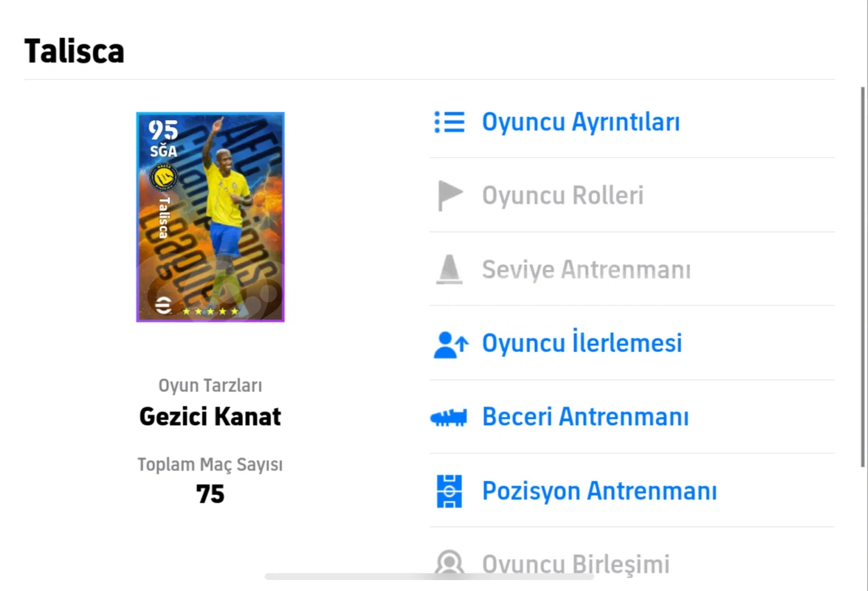
Task: Tap the Talisca player card image
Action: 210,217
